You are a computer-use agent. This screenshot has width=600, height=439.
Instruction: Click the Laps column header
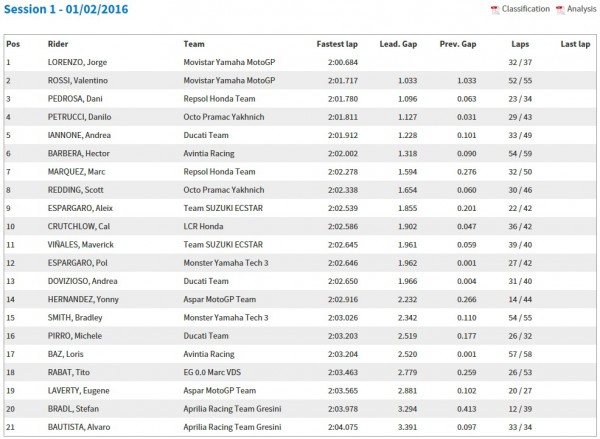[x=520, y=44]
